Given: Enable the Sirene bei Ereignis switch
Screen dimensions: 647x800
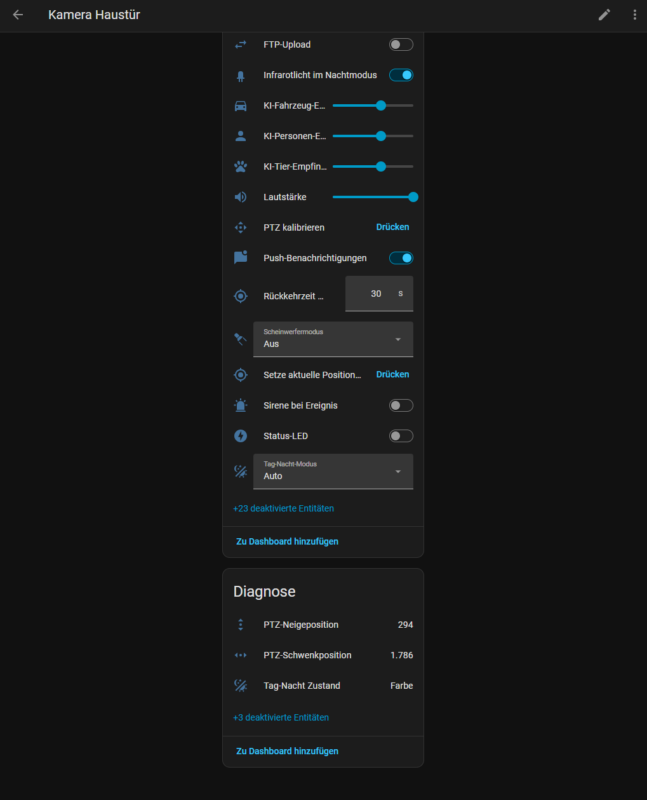Looking at the screenshot, I should click(x=401, y=406).
